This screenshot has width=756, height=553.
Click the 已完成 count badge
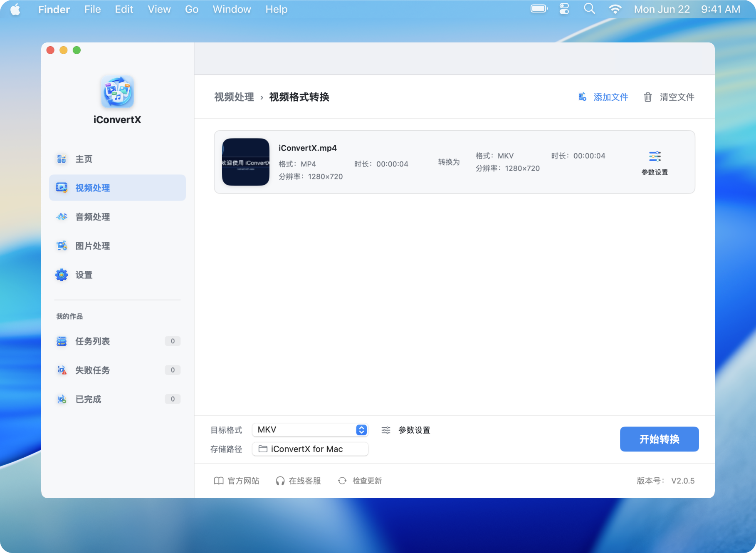[x=173, y=399]
